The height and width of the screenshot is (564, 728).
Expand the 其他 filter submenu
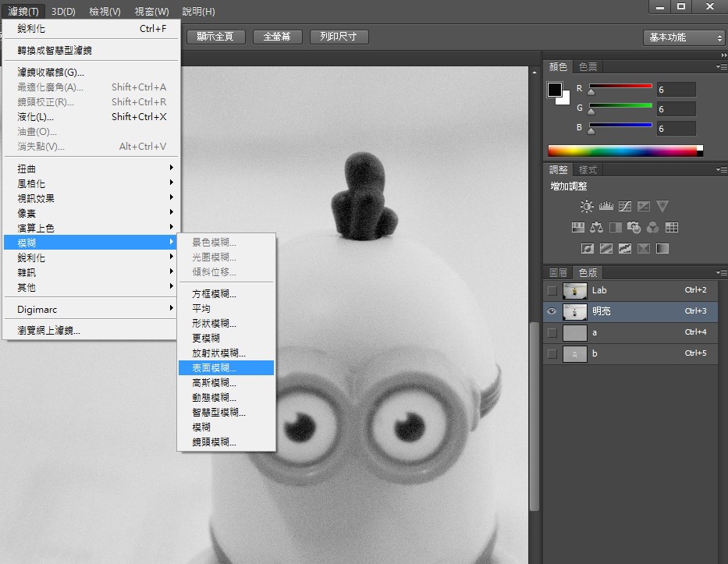pyautogui.click(x=91, y=287)
